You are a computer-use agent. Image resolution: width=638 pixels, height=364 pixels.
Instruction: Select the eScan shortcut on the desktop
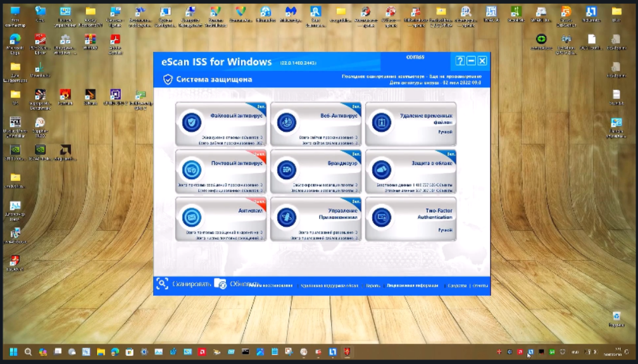click(x=15, y=263)
